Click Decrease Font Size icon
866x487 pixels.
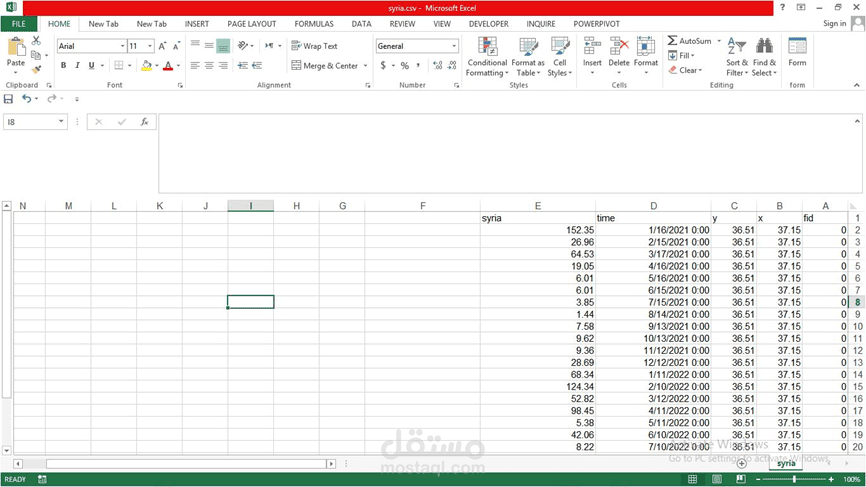point(176,46)
